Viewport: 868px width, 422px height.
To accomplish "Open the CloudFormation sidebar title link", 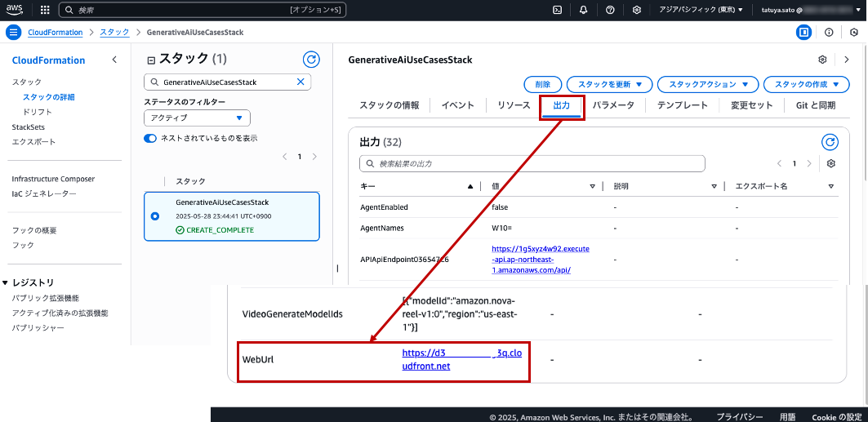I will pyautogui.click(x=49, y=60).
